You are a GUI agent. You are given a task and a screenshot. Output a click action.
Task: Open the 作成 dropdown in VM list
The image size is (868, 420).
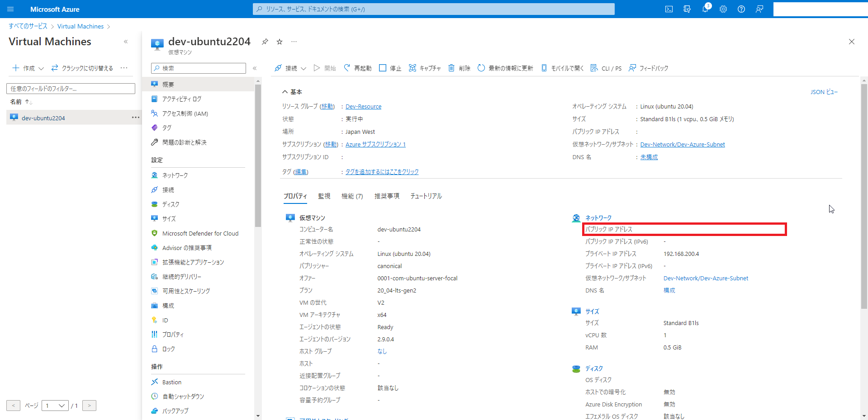tap(28, 68)
